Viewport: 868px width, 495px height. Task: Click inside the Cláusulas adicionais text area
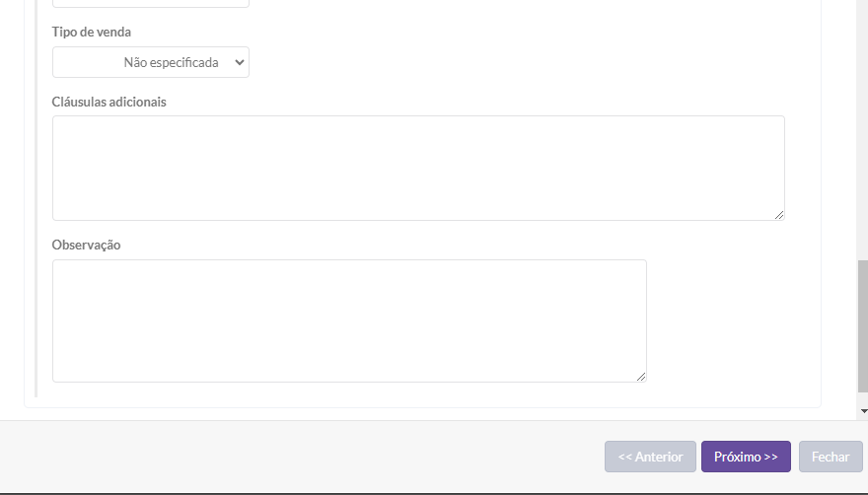tap(418, 168)
